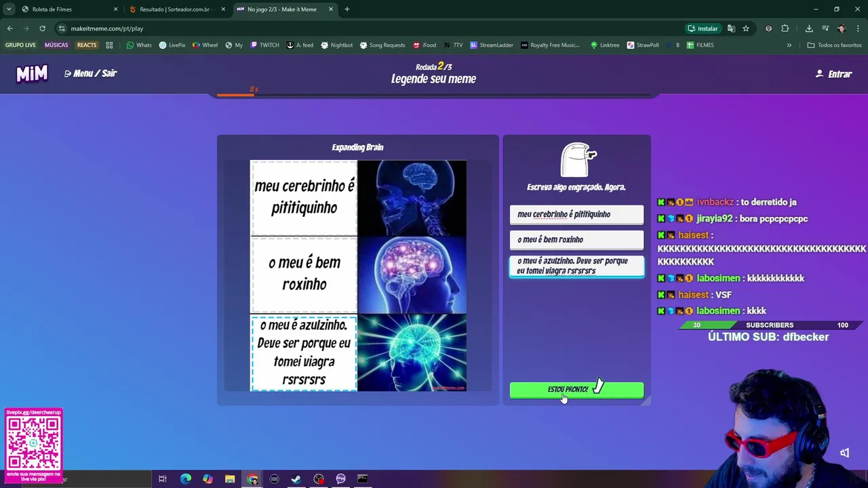Switch to Resultado Sorteador.com.br tab
The height and width of the screenshot is (488, 868).
tap(175, 9)
